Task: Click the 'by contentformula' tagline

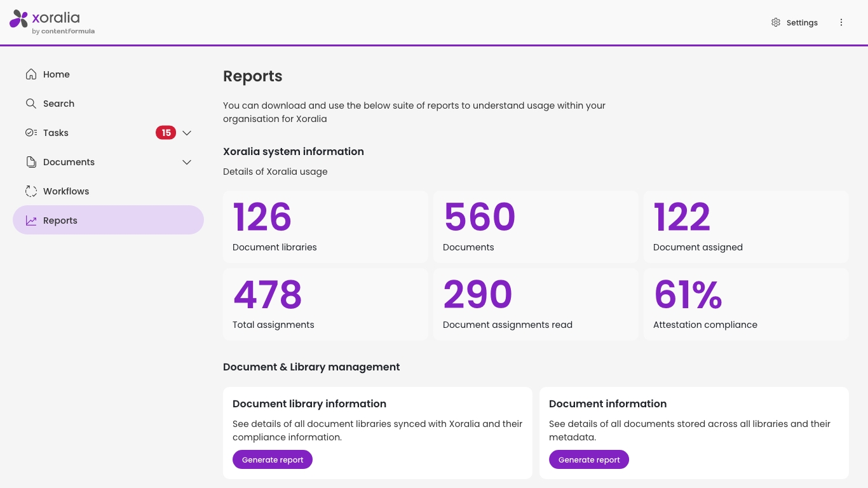Action: pyautogui.click(x=63, y=31)
